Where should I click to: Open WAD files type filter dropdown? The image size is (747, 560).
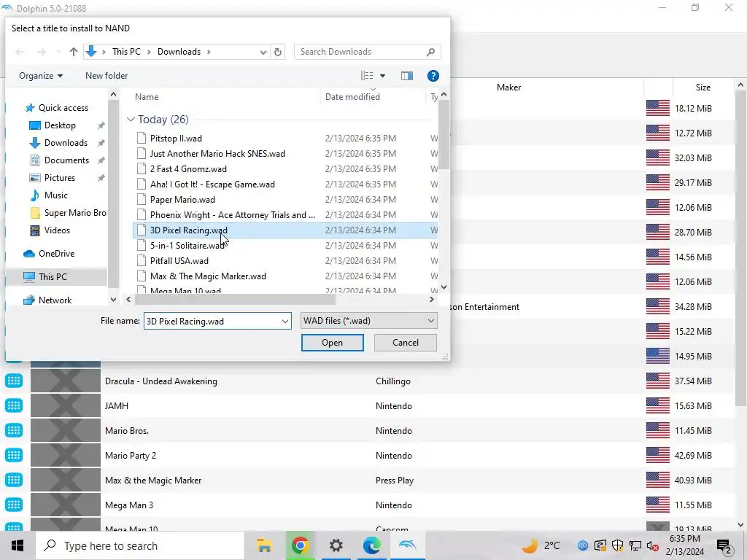[x=368, y=321]
